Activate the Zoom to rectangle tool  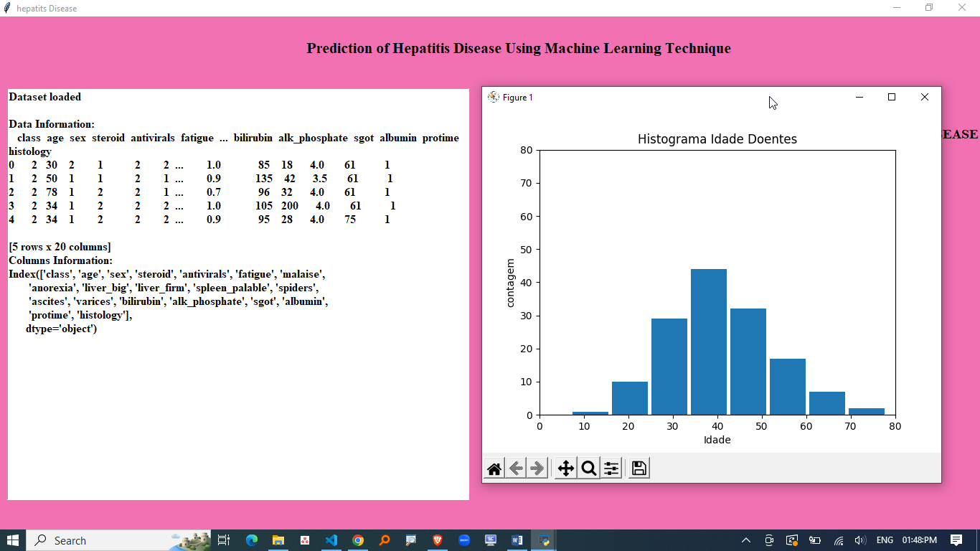pyautogui.click(x=589, y=468)
